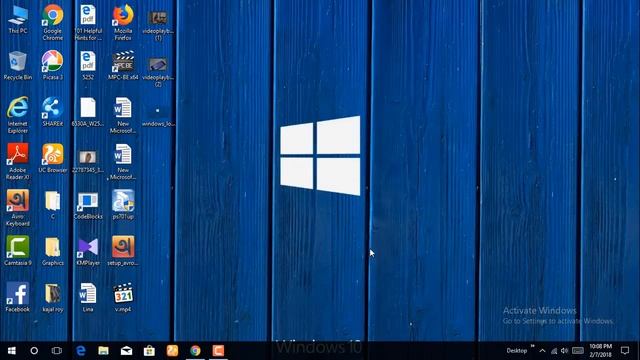The image size is (640, 360).
Task: Select the v.mp4 video file
Action: [123, 298]
